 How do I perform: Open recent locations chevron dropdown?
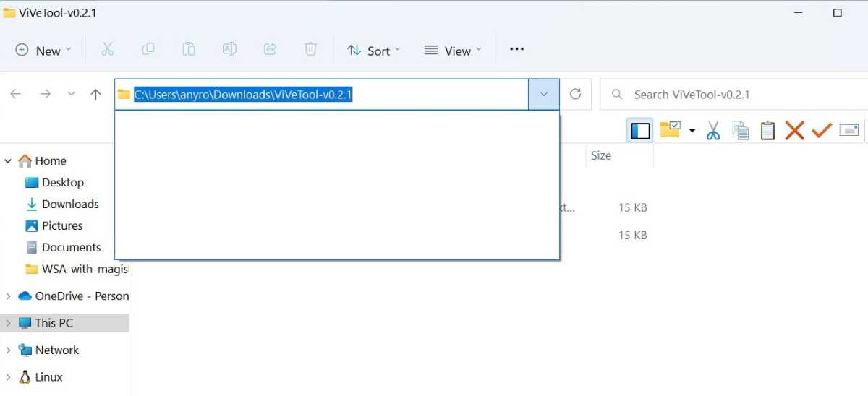pyautogui.click(x=71, y=94)
